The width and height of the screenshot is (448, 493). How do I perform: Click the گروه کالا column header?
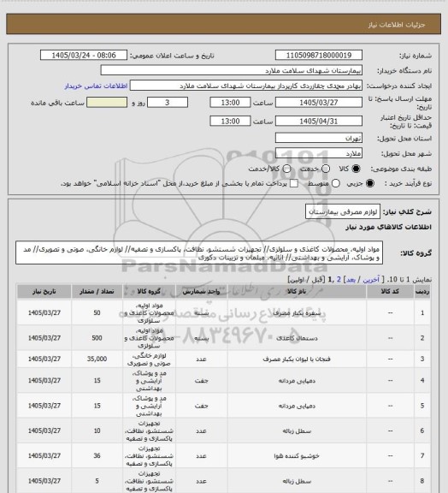coord(149,292)
